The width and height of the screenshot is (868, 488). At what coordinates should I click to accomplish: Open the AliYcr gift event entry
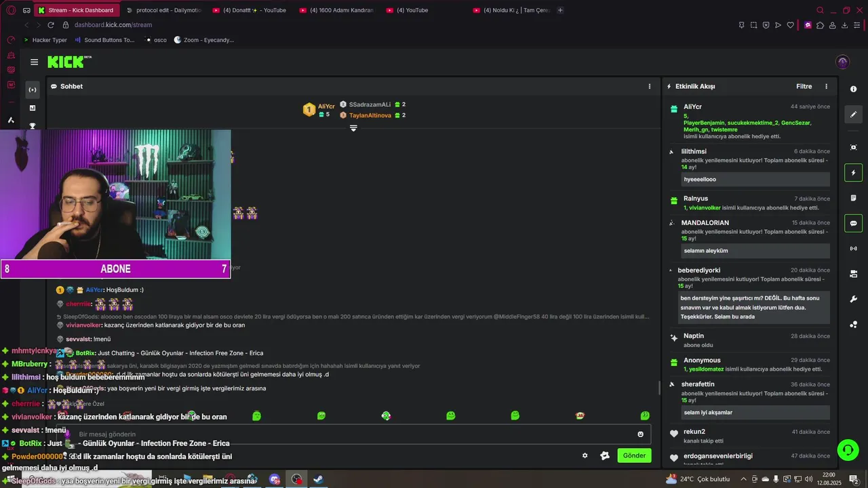click(x=749, y=120)
